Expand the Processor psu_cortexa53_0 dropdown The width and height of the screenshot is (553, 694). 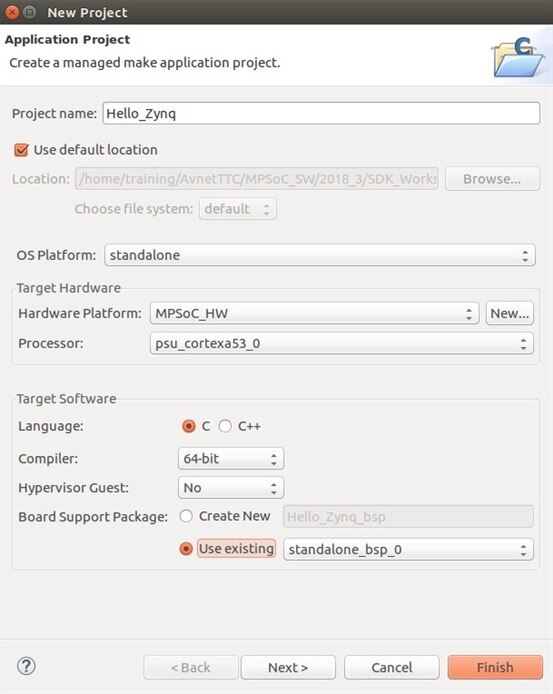pos(341,343)
